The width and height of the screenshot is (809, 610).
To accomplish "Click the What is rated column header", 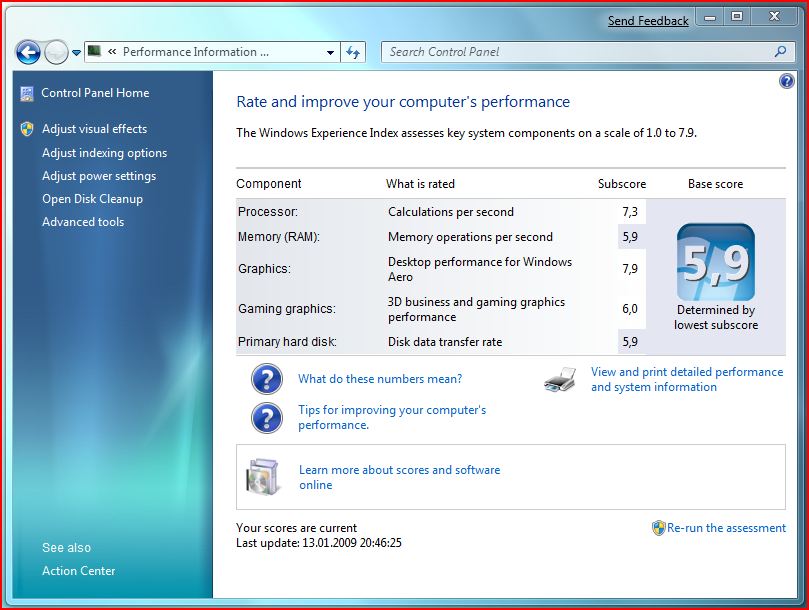I will point(420,184).
